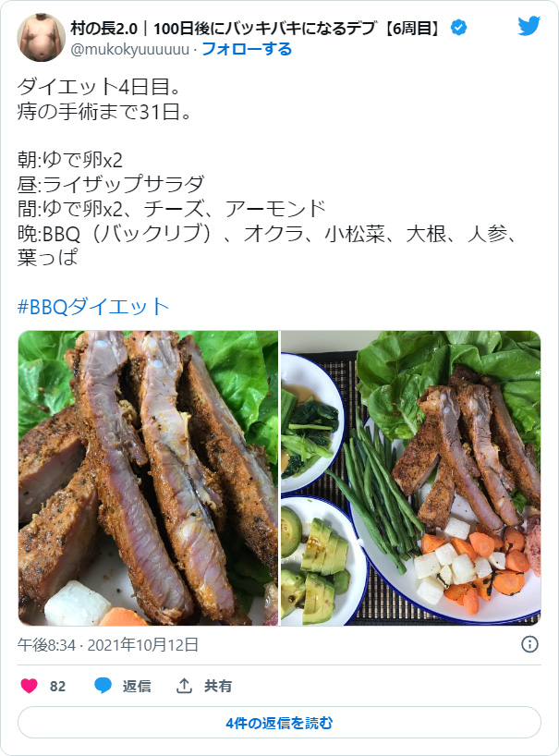Like the tweet with heart icon
Image resolution: width=559 pixels, height=756 pixels.
click(x=29, y=686)
